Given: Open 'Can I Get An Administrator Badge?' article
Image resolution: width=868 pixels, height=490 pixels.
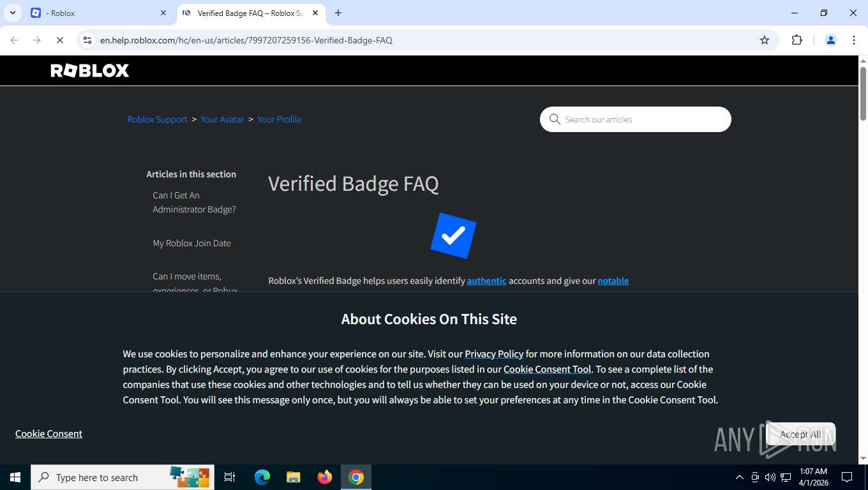Looking at the screenshot, I should 194,202.
